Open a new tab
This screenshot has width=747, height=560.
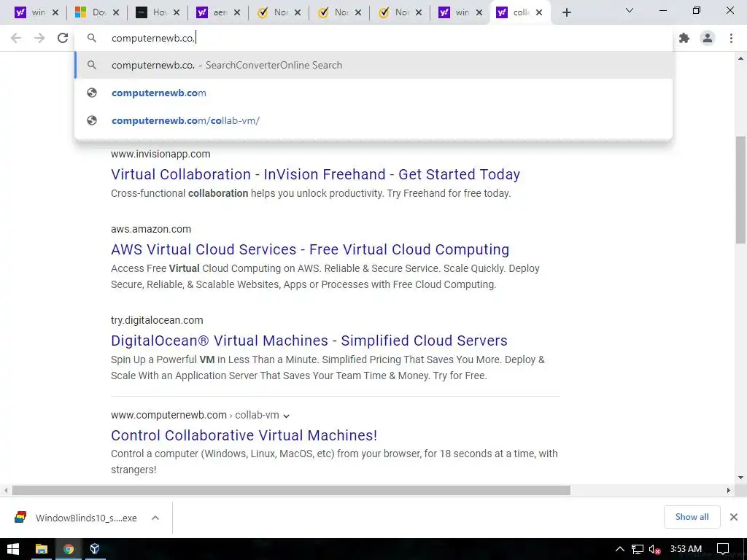(x=566, y=13)
